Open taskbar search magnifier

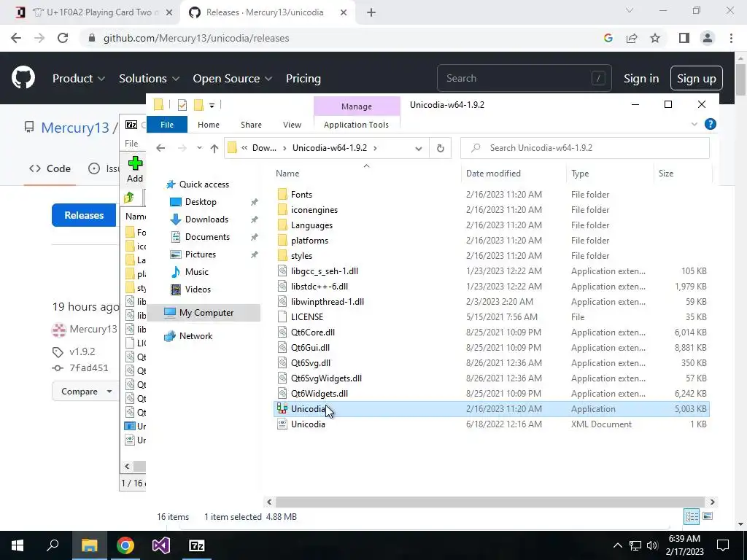point(53,545)
